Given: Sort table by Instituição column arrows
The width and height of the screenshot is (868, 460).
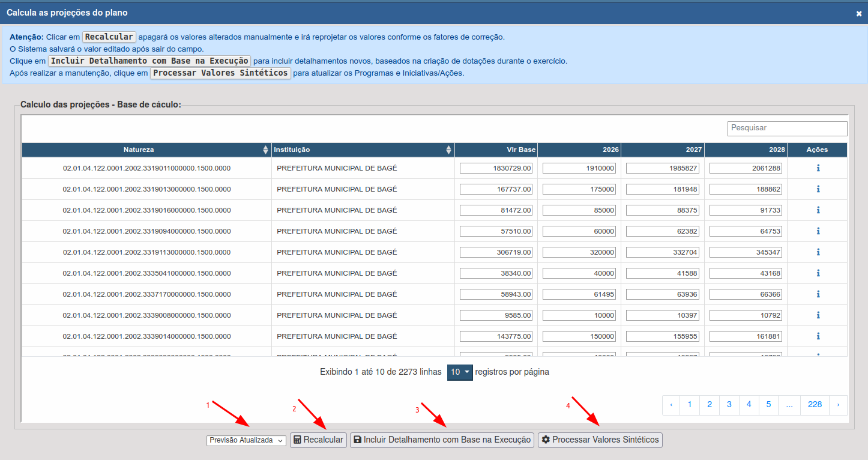Looking at the screenshot, I should click(448, 150).
